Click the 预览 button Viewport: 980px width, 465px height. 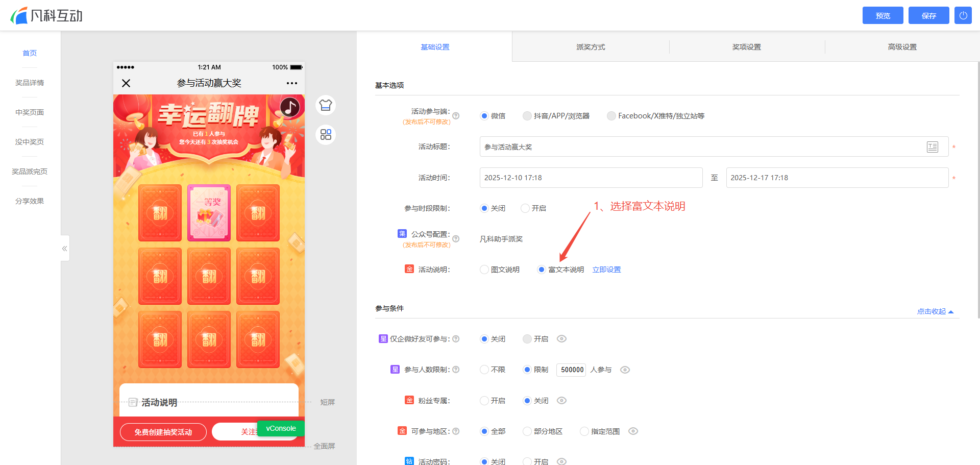click(883, 15)
